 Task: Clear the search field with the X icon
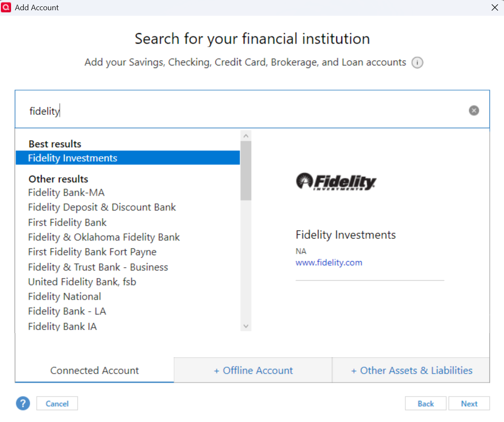(473, 111)
